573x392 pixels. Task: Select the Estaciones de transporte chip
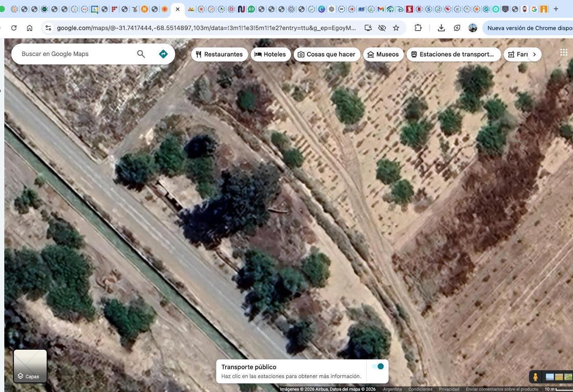click(453, 54)
